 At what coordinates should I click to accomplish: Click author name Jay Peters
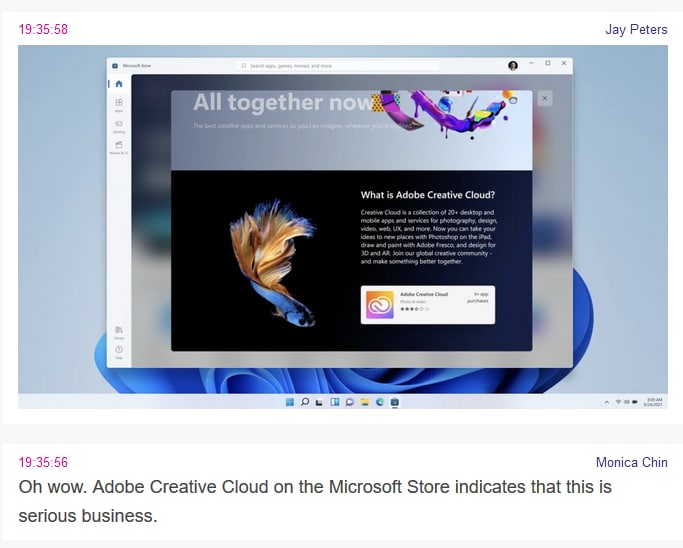click(x=636, y=29)
